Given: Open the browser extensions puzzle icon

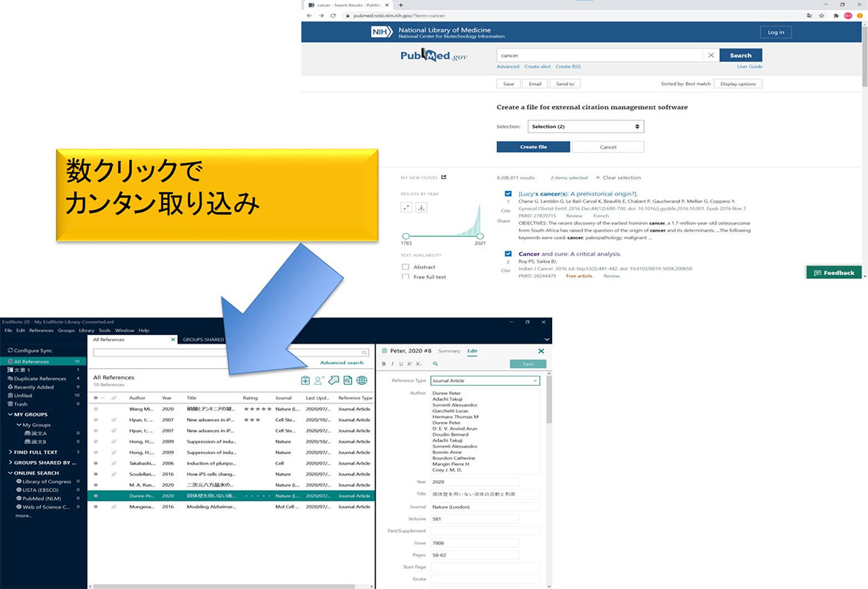Looking at the screenshot, I should 835,15.
